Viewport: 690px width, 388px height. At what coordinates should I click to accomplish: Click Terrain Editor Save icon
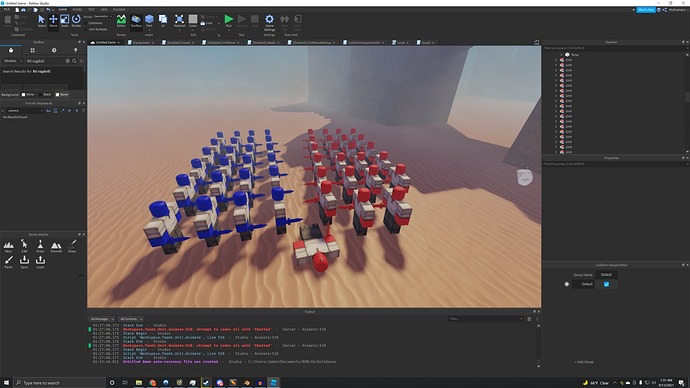tap(24, 262)
